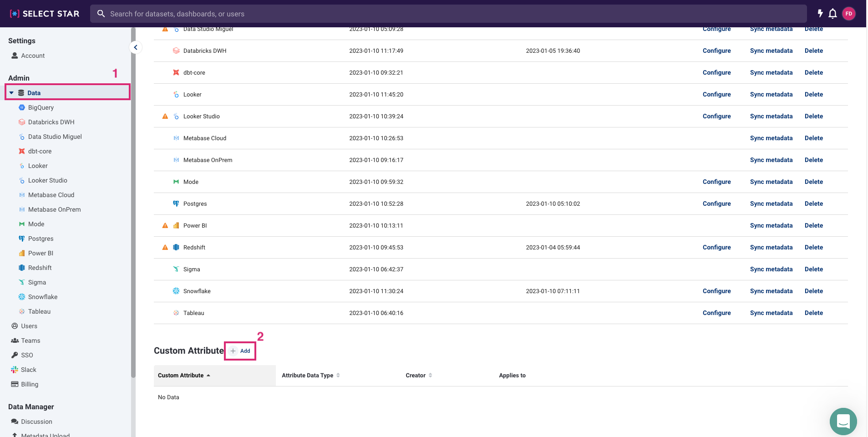Screen dimensions: 868x437
Task: Open the chat support bubble
Action: click(843, 421)
